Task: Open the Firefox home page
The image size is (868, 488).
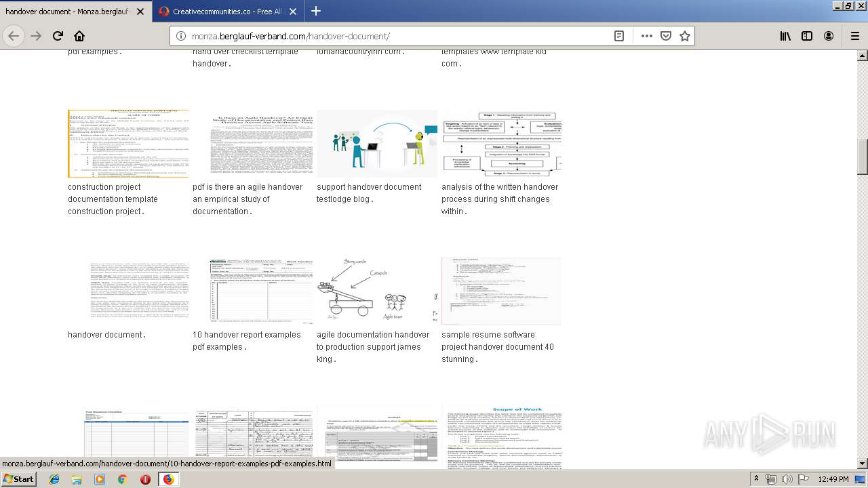Action: point(79,36)
